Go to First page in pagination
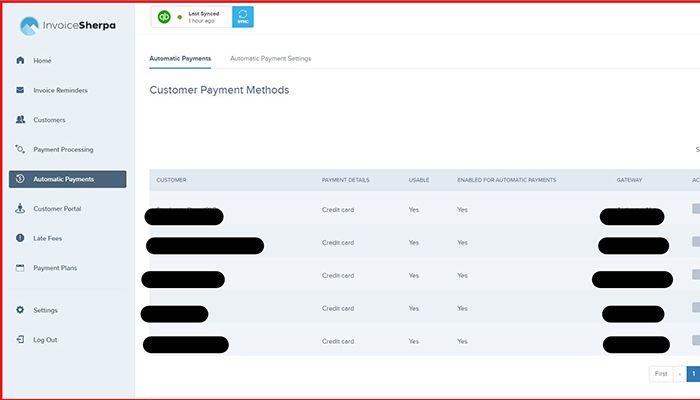The width and height of the screenshot is (700, 400). click(661, 374)
